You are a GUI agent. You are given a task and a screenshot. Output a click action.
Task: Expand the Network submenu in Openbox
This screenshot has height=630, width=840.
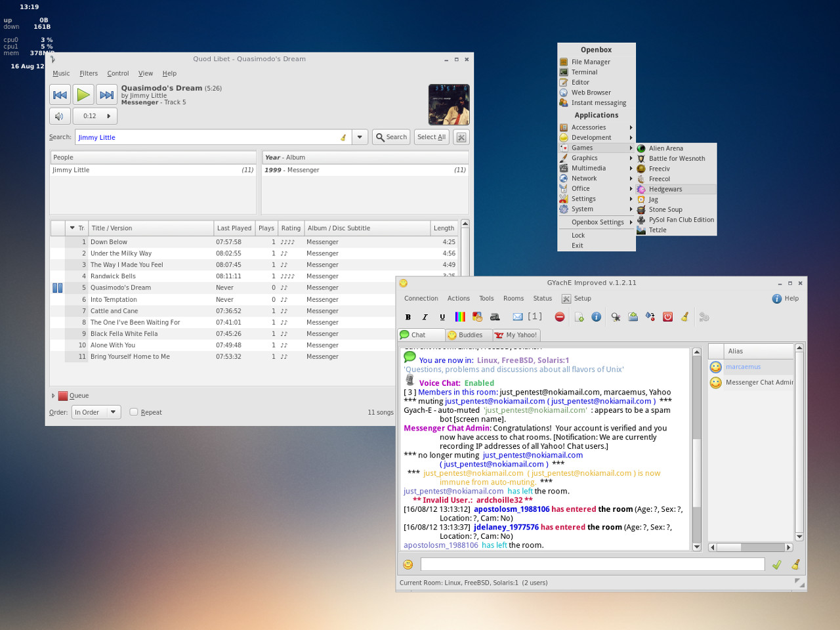point(596,178)
